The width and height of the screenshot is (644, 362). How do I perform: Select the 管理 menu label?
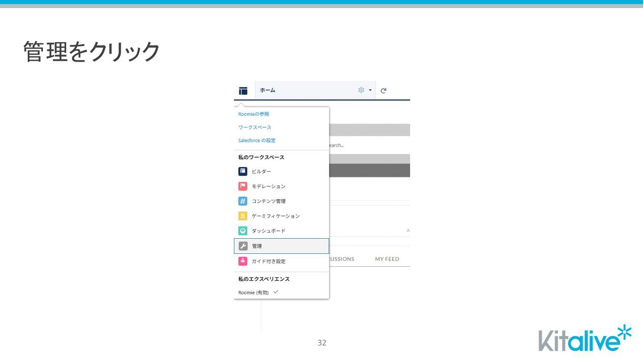[x=257, y=246]
